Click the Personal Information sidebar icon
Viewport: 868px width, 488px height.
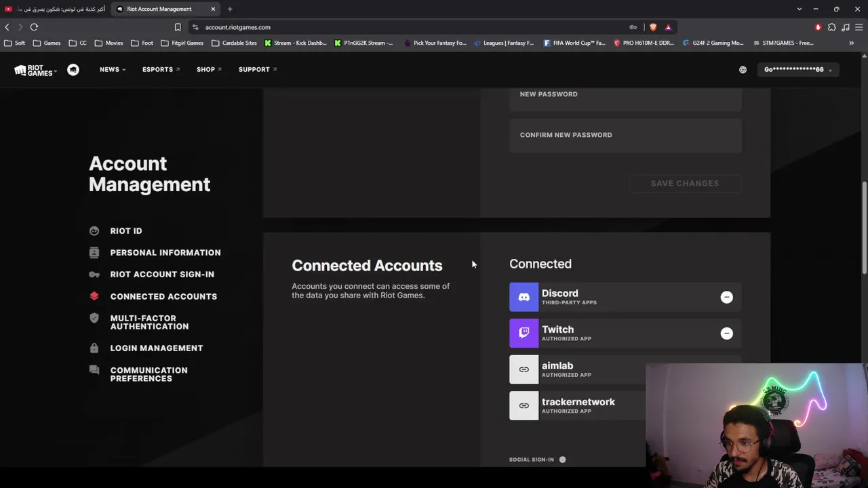(x=94, y=253)
